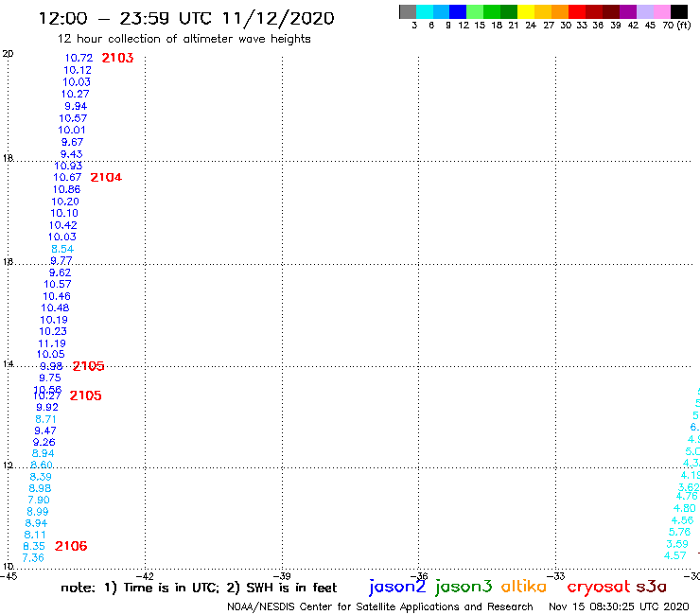Click the light blue value 8.71
Viewport: 700px width, 615px height.
click(x=45, y=419)
